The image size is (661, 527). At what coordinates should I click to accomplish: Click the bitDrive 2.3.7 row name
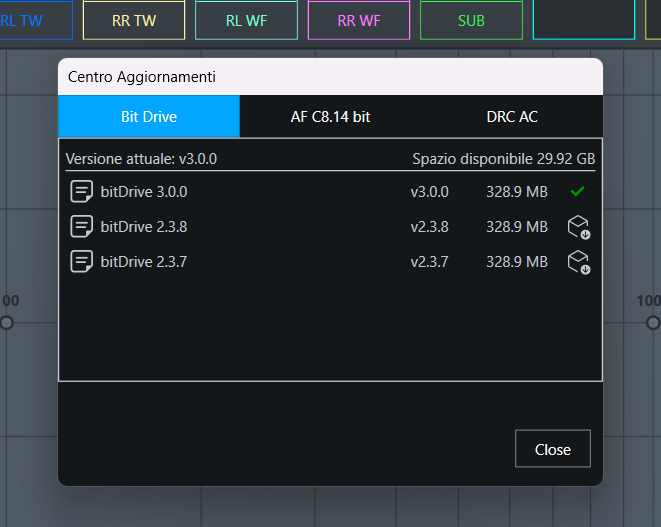[x=144, y=262]
